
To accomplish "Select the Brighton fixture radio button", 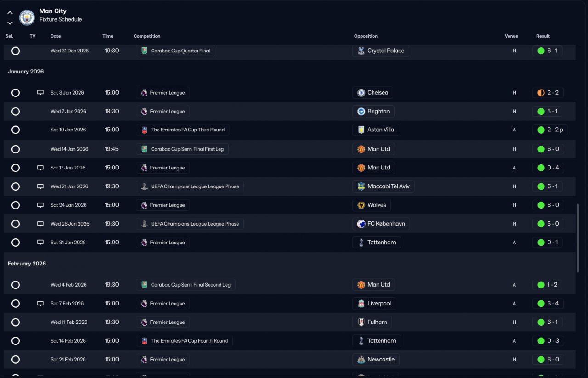I will click(x=16, y=112).
